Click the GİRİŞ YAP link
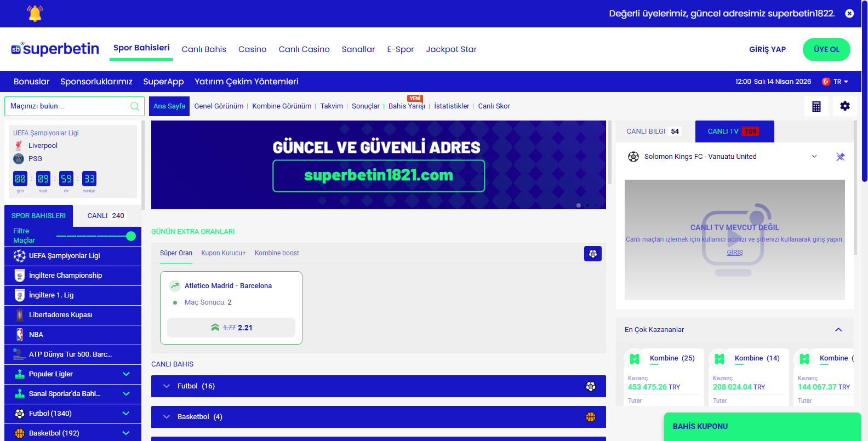This screenshot has width=868, height=441. tap(767, 49)
